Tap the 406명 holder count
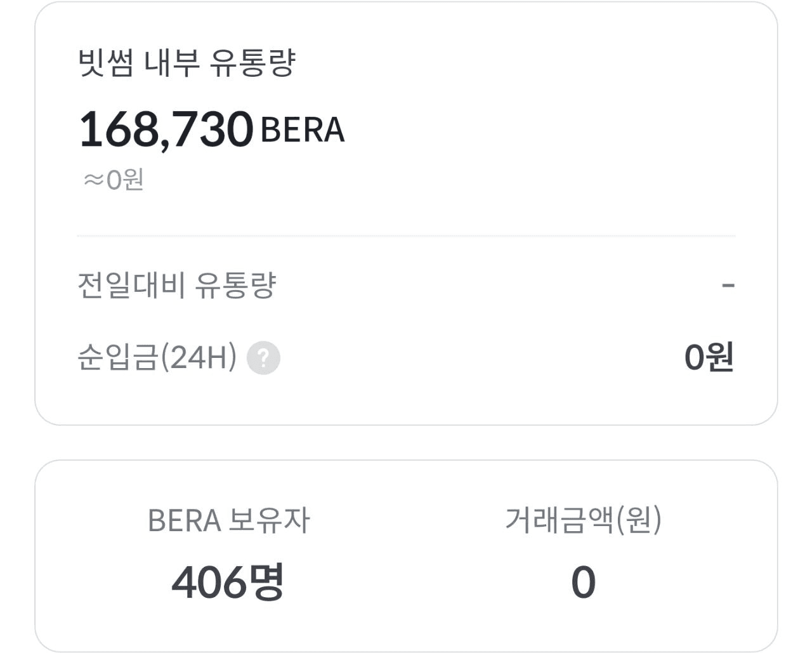812x653 pixels. pos(228,582)
